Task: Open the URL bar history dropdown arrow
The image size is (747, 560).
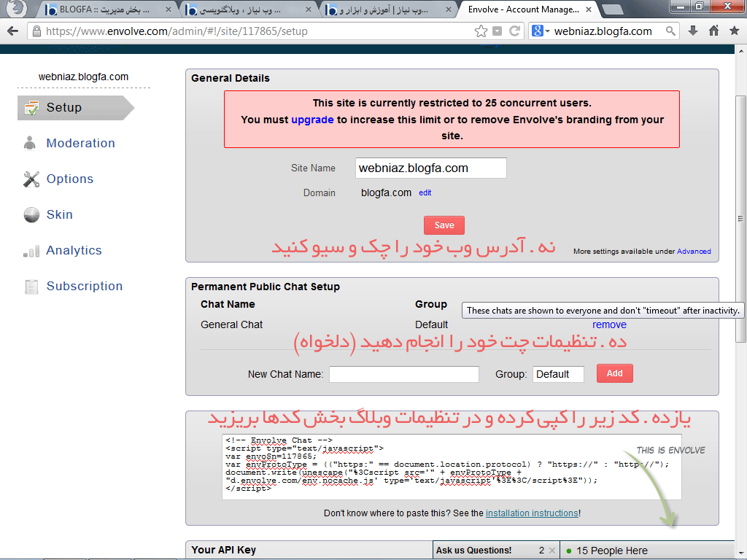Action: tap(497, 31)
